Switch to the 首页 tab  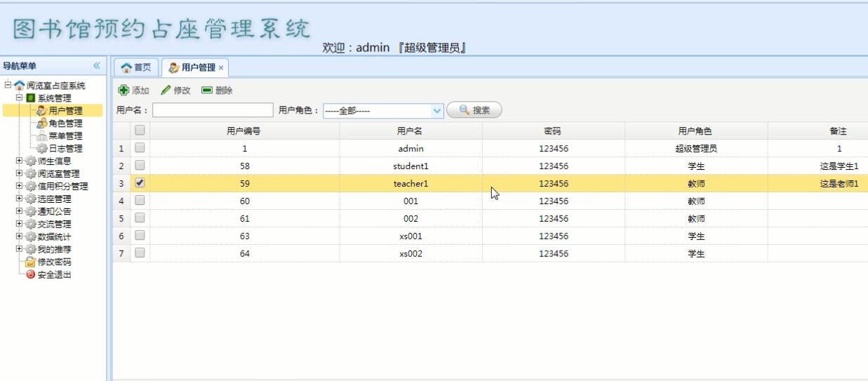[x=136, y=68]
